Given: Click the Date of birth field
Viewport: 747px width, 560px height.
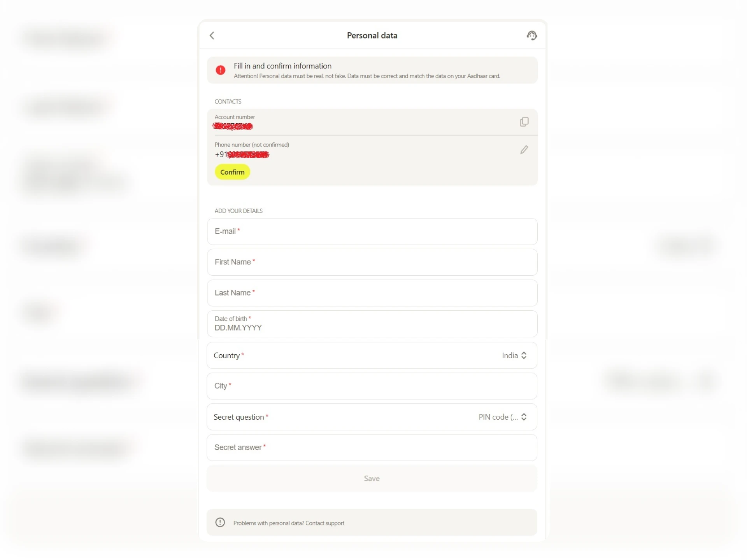Looking at the screenshot, I should click(x=372, y=324).
